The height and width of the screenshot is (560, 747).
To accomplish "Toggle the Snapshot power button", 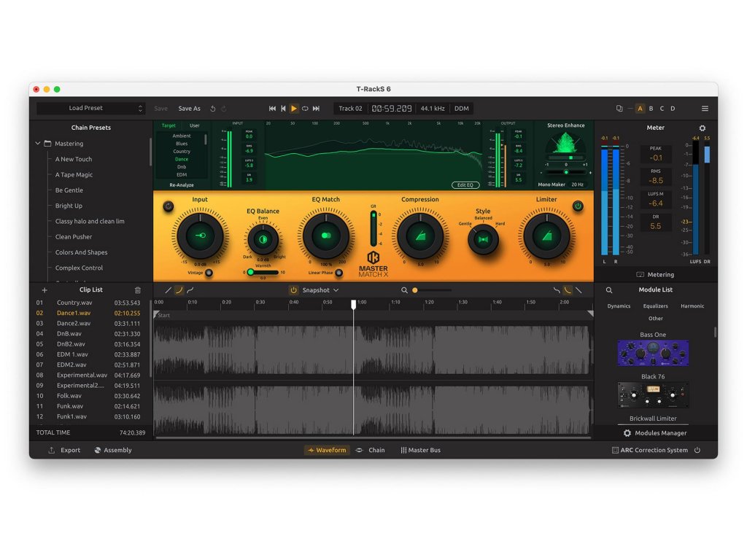I will [x=293, y=290].
